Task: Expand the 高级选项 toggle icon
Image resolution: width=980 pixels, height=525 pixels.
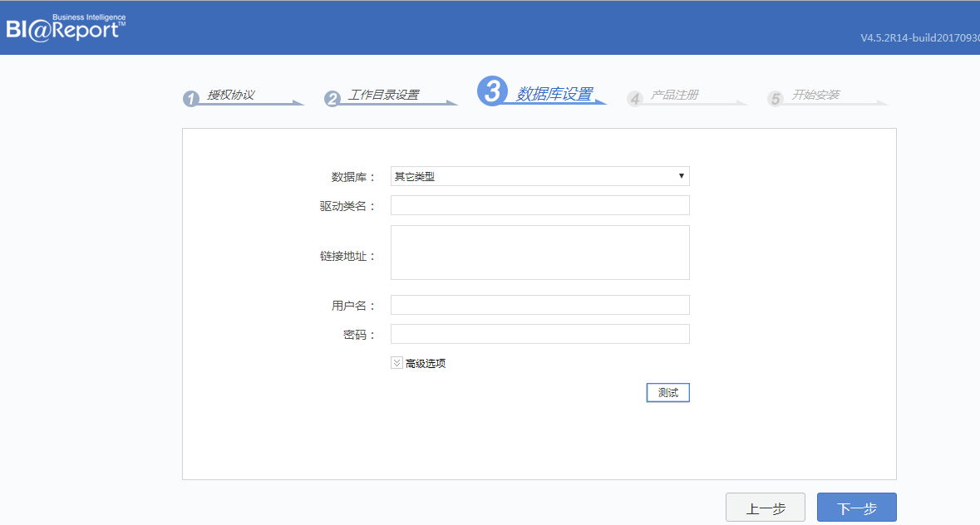Action: click(x=396, y=363)
